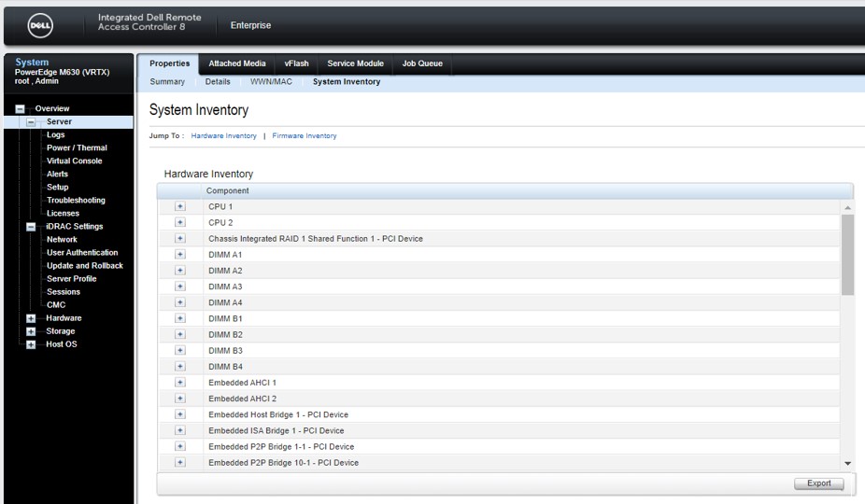Image resolution: width=865 pixels, height=504 pixels.
Task: Expand Chassis Integrated RAID 1 row
Action: tap(180, 239)
